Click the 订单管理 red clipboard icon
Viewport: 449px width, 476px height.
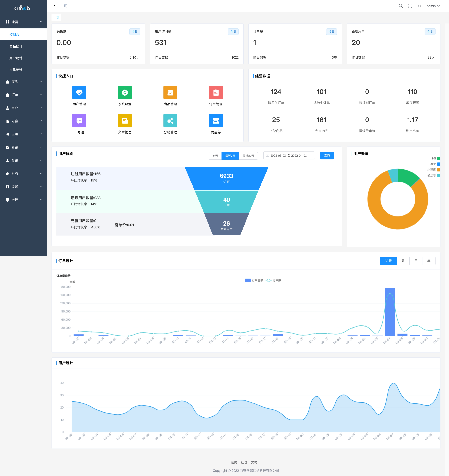[216, 92]
